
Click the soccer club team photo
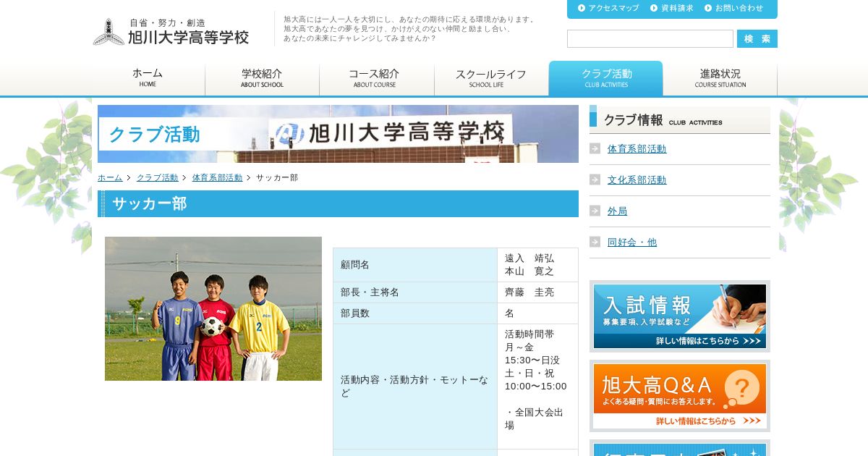(x=213, y=308)
